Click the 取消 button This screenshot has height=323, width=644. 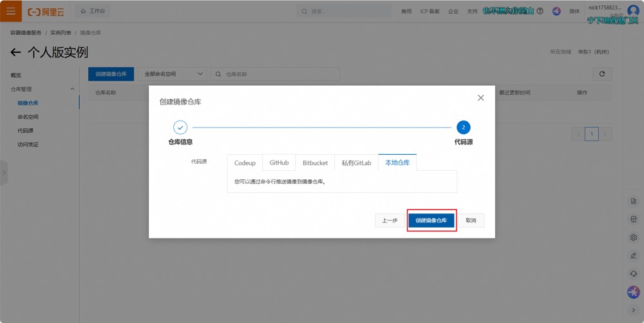(471, 220)
